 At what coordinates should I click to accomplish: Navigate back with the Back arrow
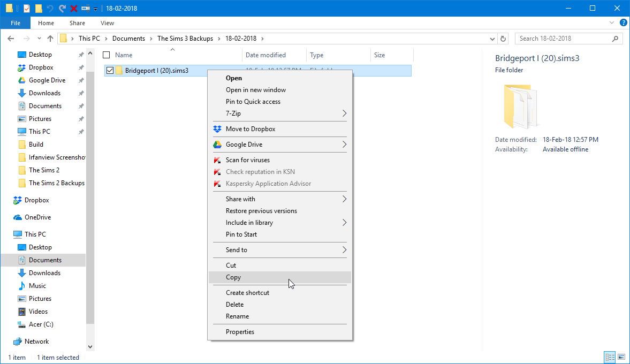tap(11, 39)
